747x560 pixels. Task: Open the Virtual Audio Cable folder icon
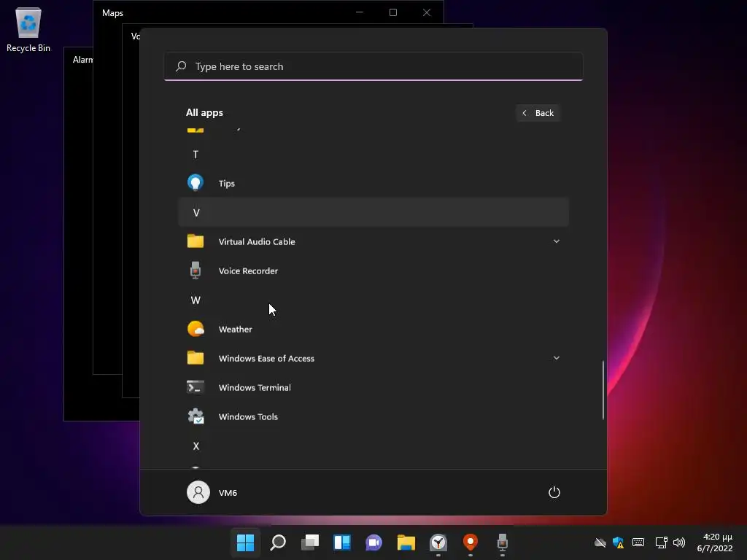click(x=196, y=241)
